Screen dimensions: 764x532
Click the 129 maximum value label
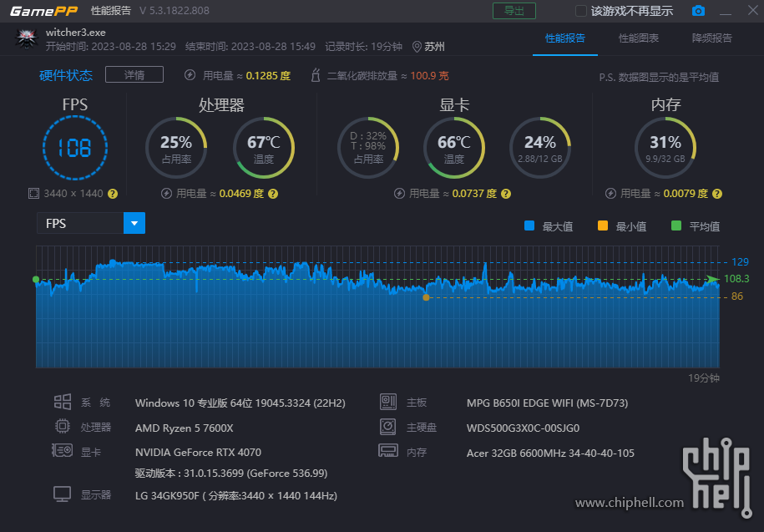(x=740, y=262)
